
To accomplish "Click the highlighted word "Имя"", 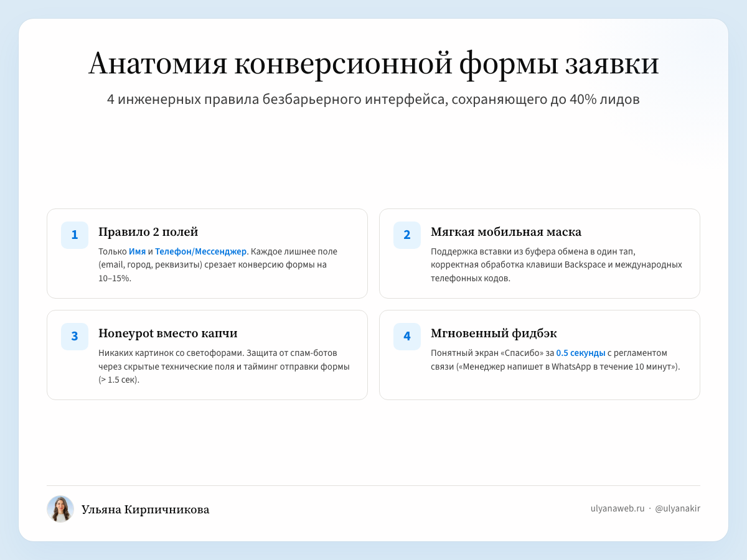I will tap(137, 251).
